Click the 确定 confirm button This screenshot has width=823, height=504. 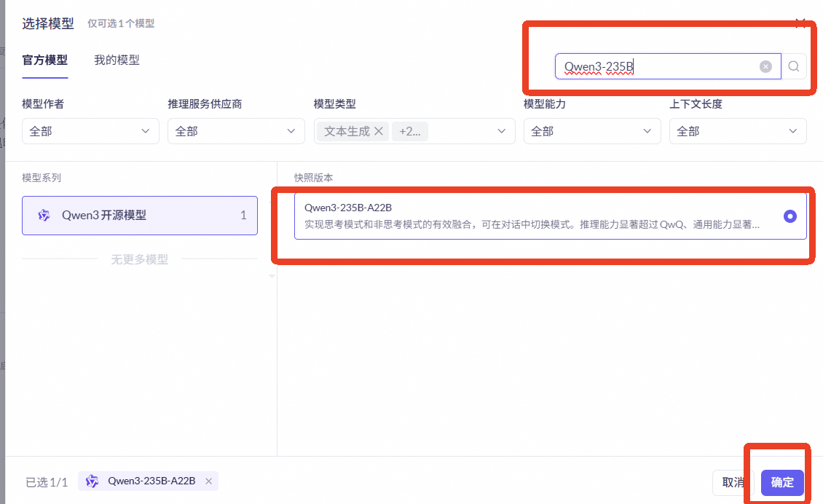pos(782,482)
